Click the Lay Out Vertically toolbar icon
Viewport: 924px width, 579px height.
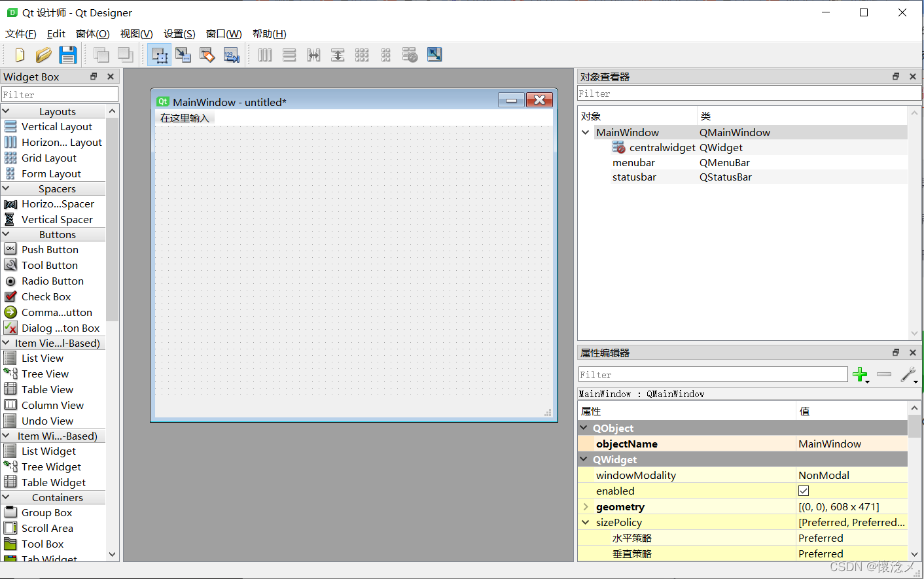[x=289, y=55]
